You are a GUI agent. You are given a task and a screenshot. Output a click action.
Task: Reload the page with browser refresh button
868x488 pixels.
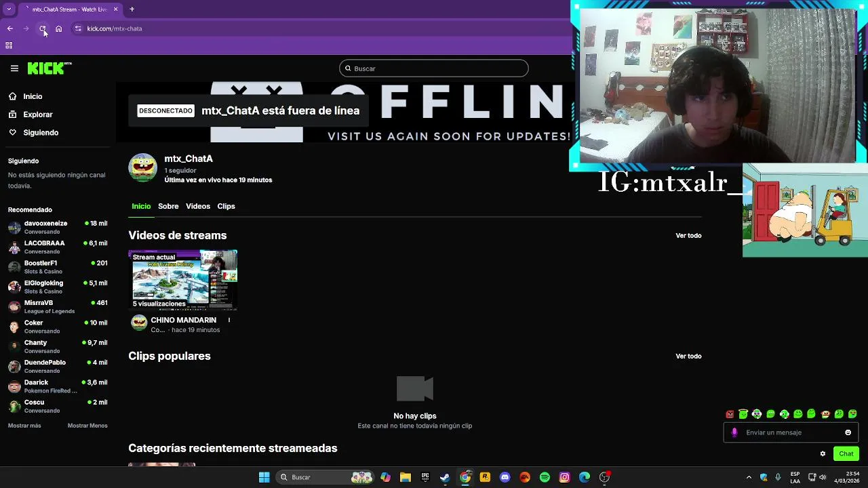43,28
